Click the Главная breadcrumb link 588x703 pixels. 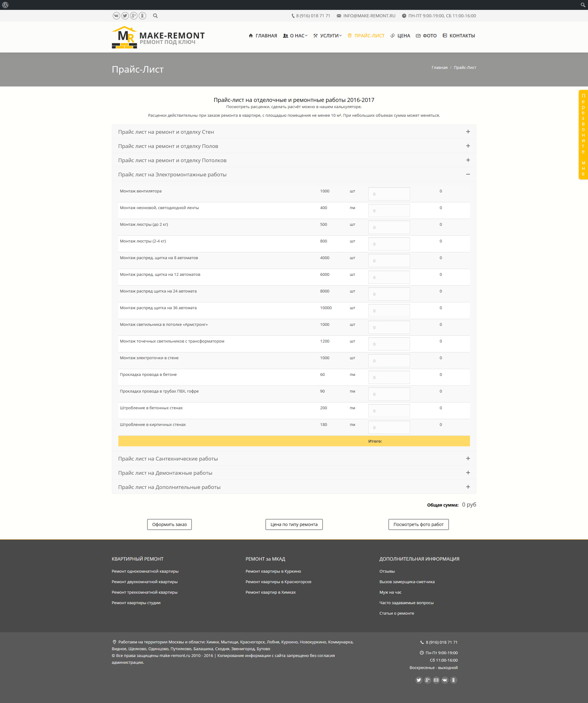tap(439, 67)
